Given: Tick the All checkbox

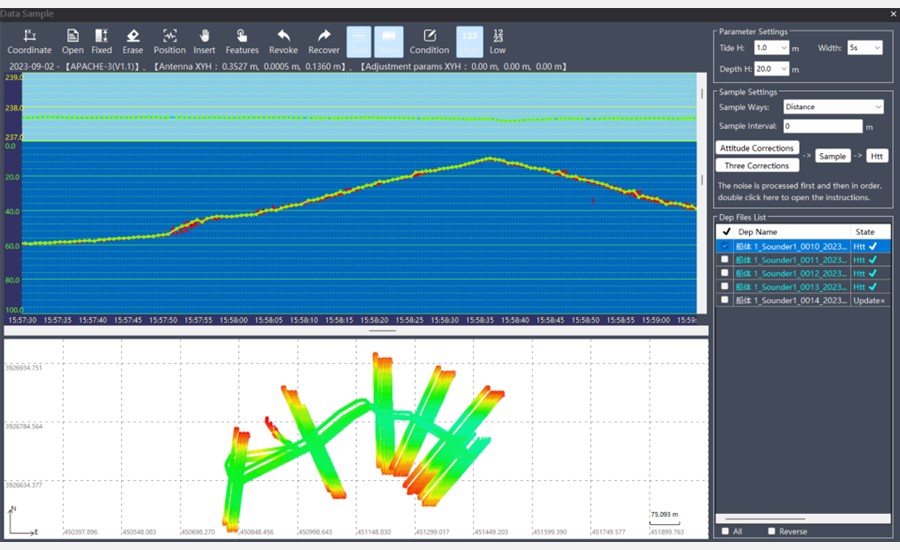Looking at the screenshot, I should pyautogui.click(x=725, y=532).
